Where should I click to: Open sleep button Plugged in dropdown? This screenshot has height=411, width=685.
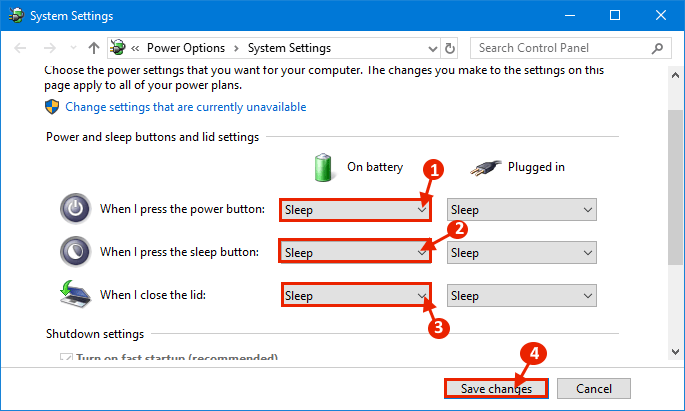(522, 252)
